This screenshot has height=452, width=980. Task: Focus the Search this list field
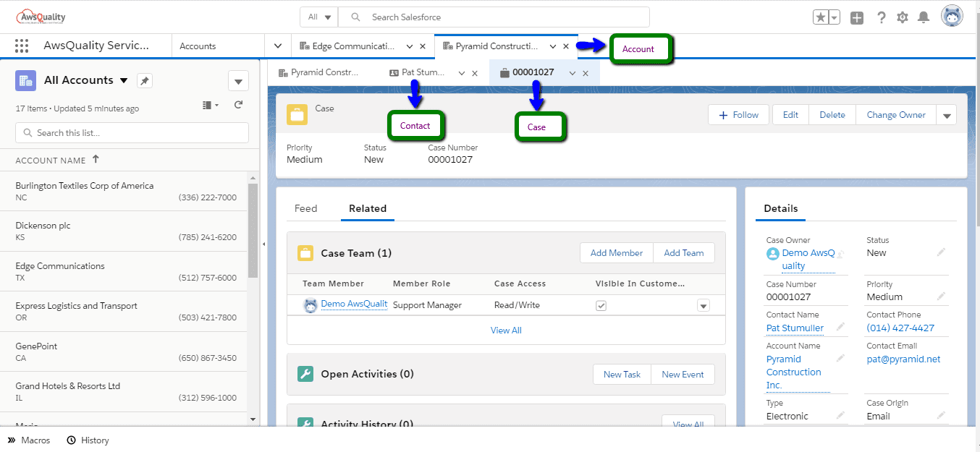point(132,133)
